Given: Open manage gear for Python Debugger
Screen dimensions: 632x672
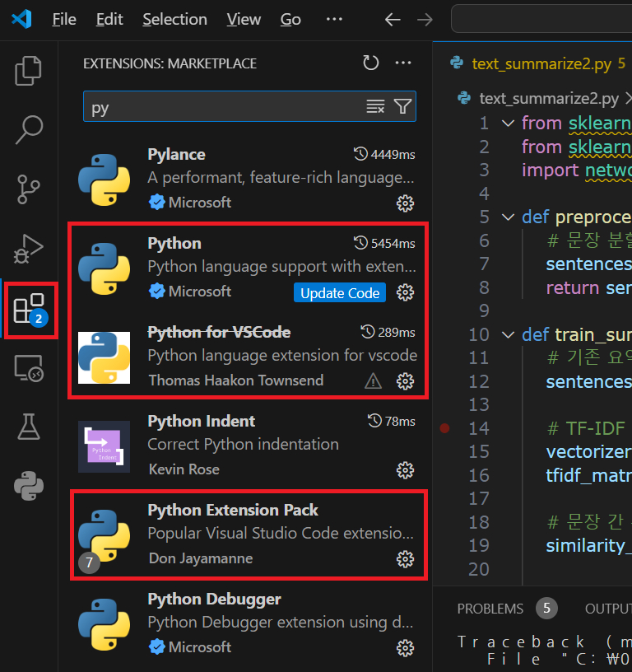Looking at the screenshot, I should [x=405, y=648].
